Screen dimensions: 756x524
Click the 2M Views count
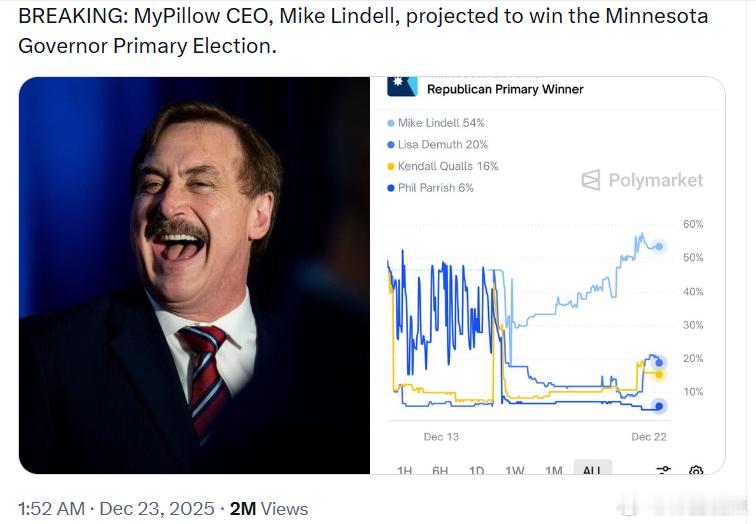click(269, 509)
